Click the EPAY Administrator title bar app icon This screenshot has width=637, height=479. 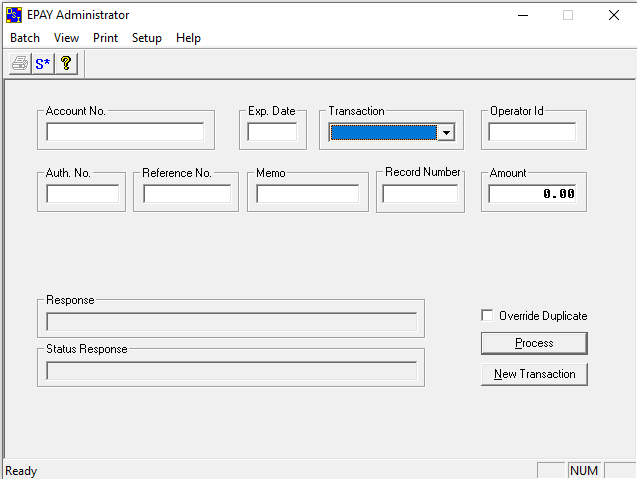click(x=14, y=15)
